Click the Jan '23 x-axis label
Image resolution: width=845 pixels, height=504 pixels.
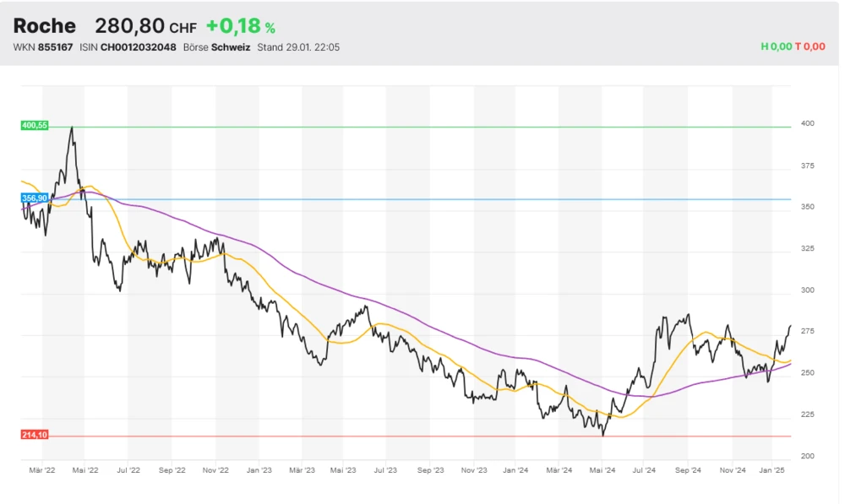click(259, 469)
